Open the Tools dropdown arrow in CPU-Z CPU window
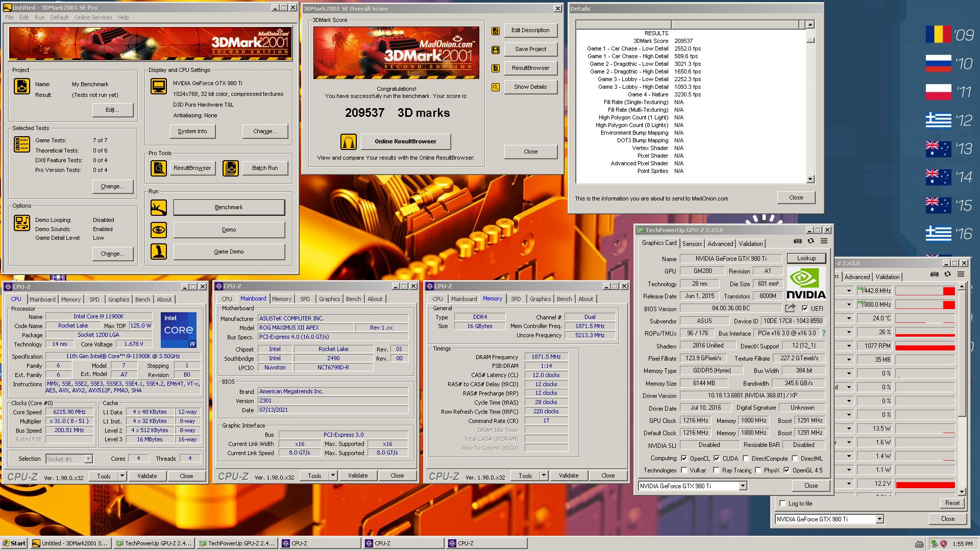The width and height of the screenshot is (980, 551). click(x=122, y=476)
